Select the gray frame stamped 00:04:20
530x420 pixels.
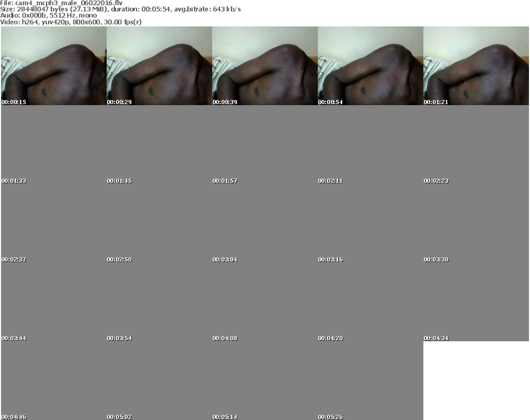(x=371, y=302)
